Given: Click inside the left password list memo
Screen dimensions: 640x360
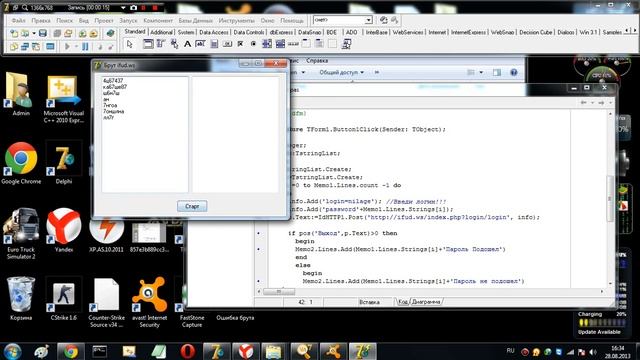Looking at the screenshot, I should pyautogui.click(x=145, y=134).
